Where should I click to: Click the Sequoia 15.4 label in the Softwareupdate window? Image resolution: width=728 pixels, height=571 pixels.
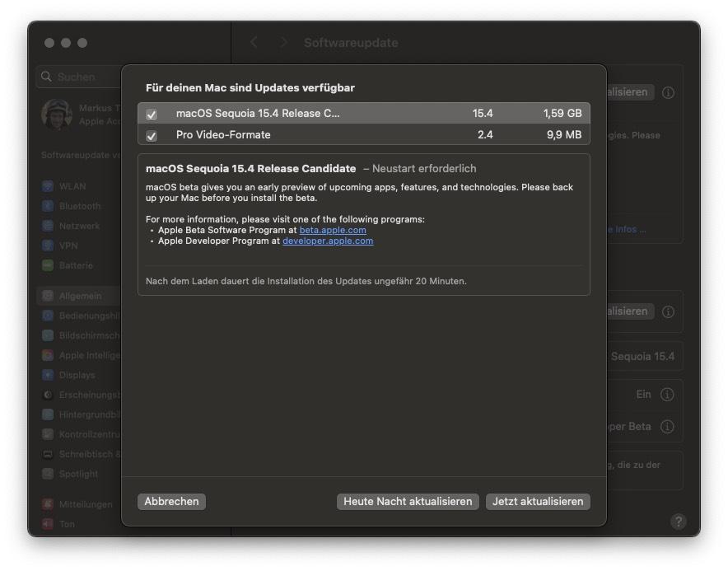tap(642, 356)
